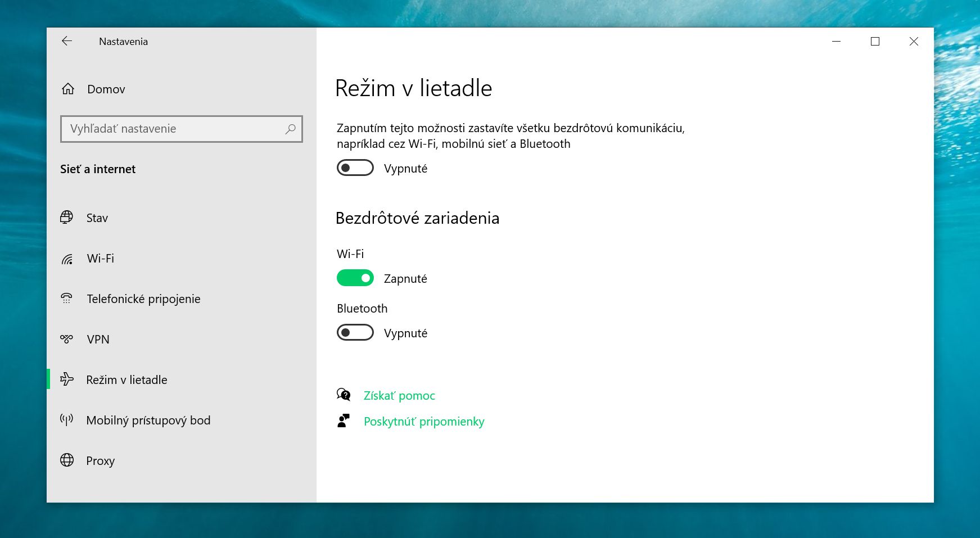Click the Proxy globe icon

point(67,460)
